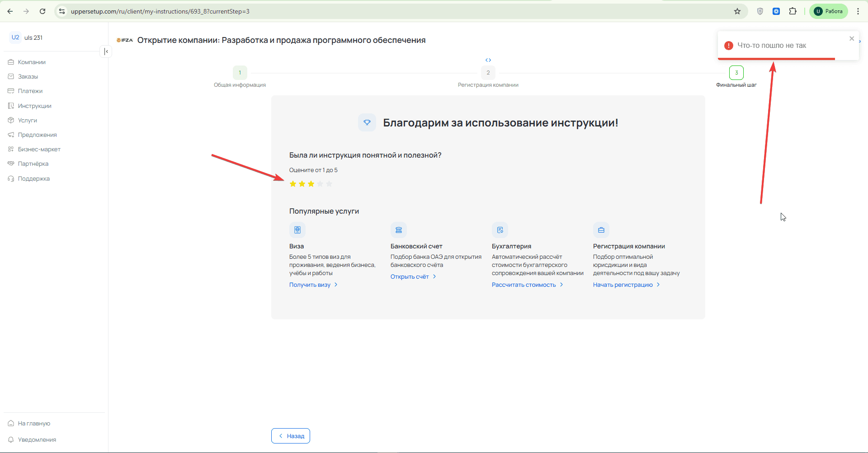
Task: Select the first rating star
Action: 293,184
